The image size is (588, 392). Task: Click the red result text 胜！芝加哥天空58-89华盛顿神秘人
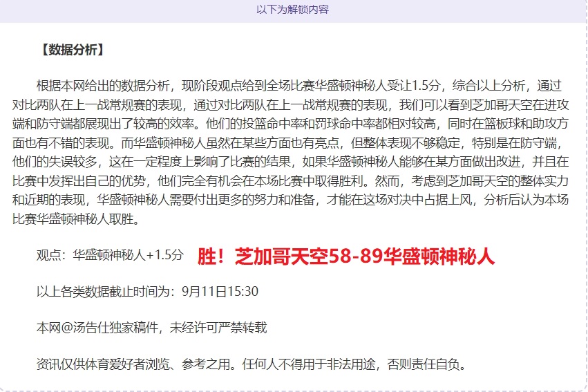click(x=345, y=256)
